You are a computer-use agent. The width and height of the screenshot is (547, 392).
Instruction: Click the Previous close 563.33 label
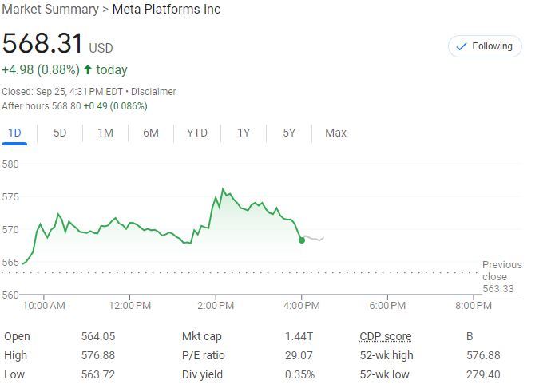click(x=501, y=276)
